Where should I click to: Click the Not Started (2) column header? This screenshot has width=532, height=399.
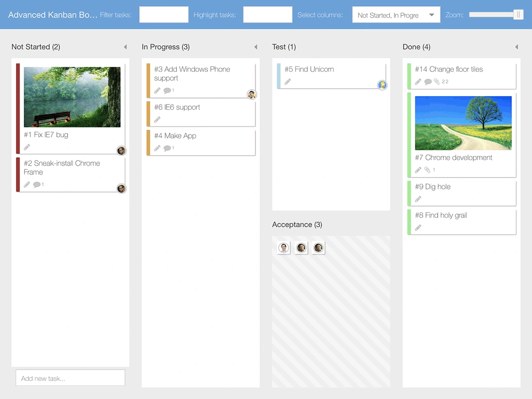(x=35, y=47)
